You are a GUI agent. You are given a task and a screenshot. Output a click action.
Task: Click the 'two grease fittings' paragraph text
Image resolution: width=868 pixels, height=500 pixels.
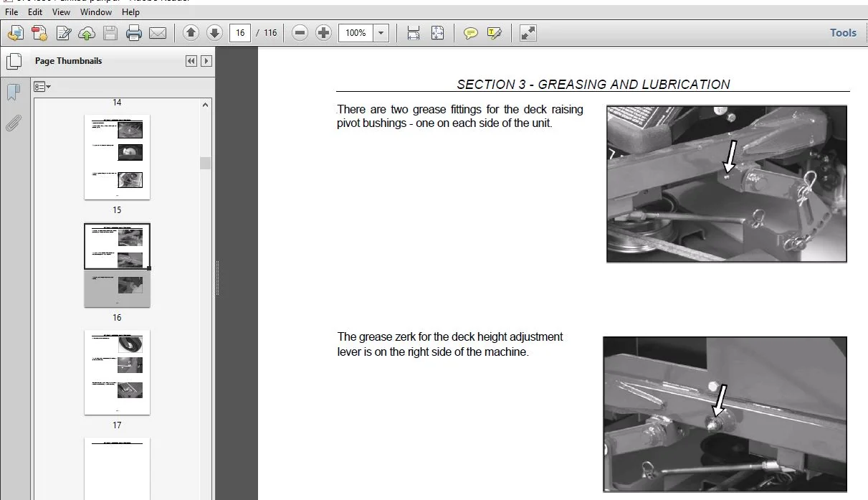pyautogui.click(x=460, y=116)
